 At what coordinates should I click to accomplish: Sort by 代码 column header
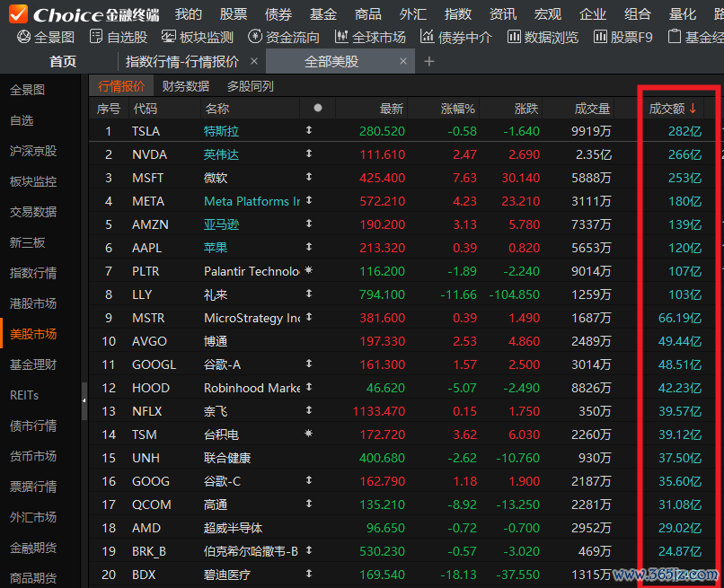click(x=146, y=109)
